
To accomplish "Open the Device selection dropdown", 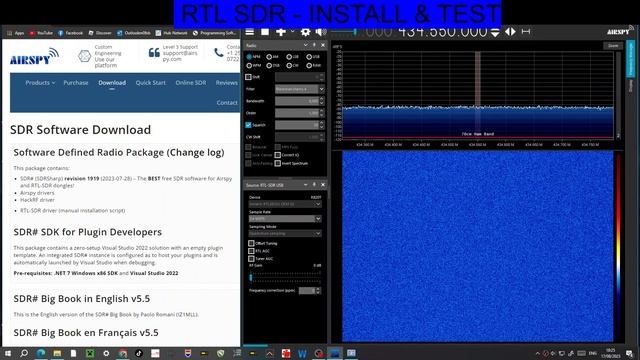I will 285,204.
